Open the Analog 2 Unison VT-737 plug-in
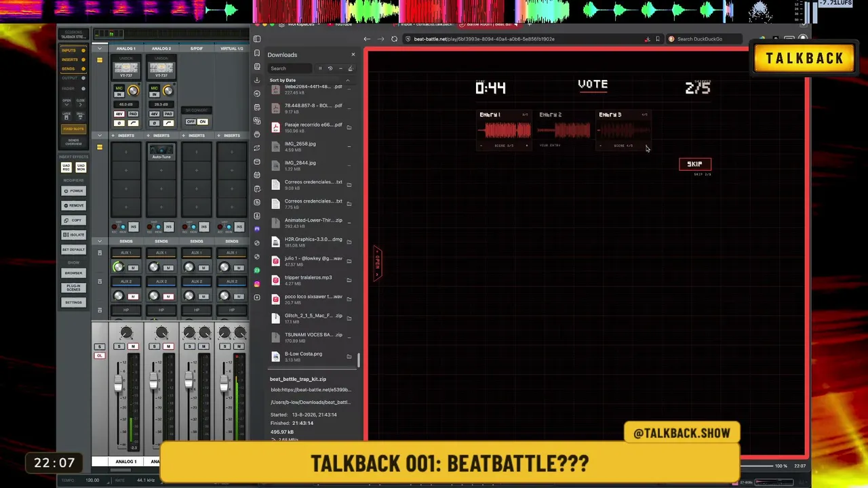 point(161,70)
